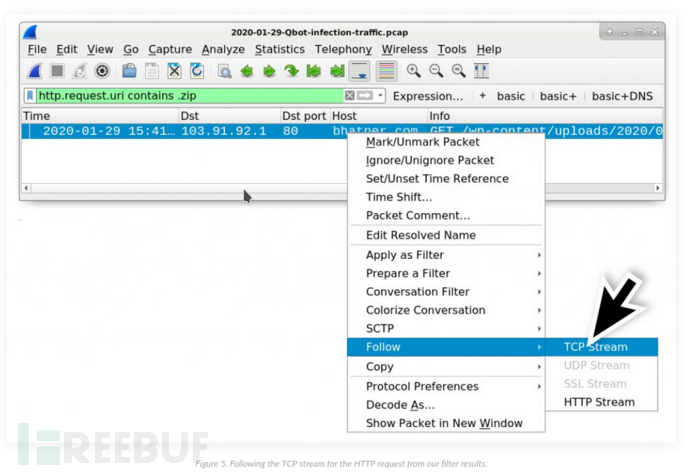Open display filter history dropdown arrow
This screenshot has height=472, width=690.
click(379, 96)
